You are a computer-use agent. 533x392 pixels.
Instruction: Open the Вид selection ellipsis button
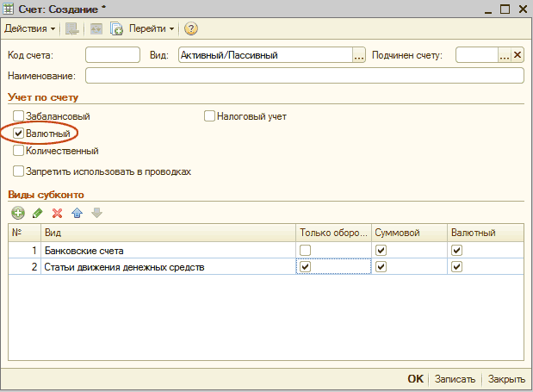(359, 55)
